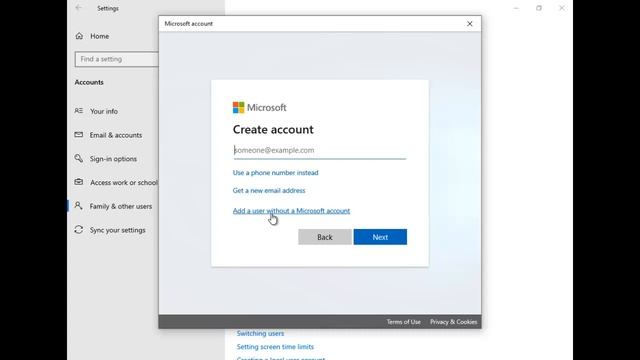
Task: Click Get a new email address link
Action: click(x=269, y=191)
